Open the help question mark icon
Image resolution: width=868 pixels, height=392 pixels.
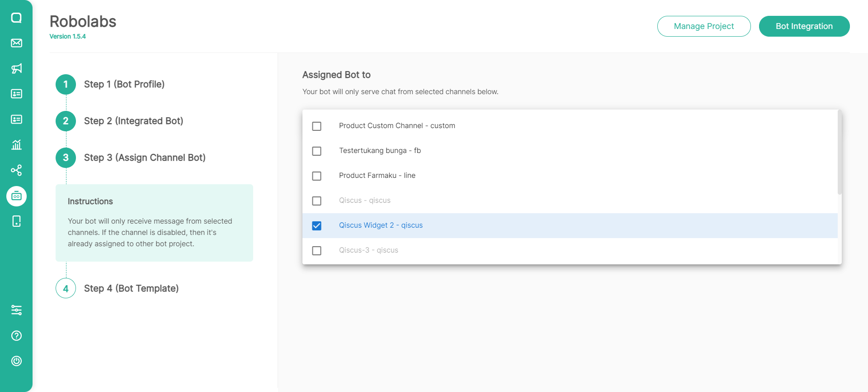[x=16, y=335]
